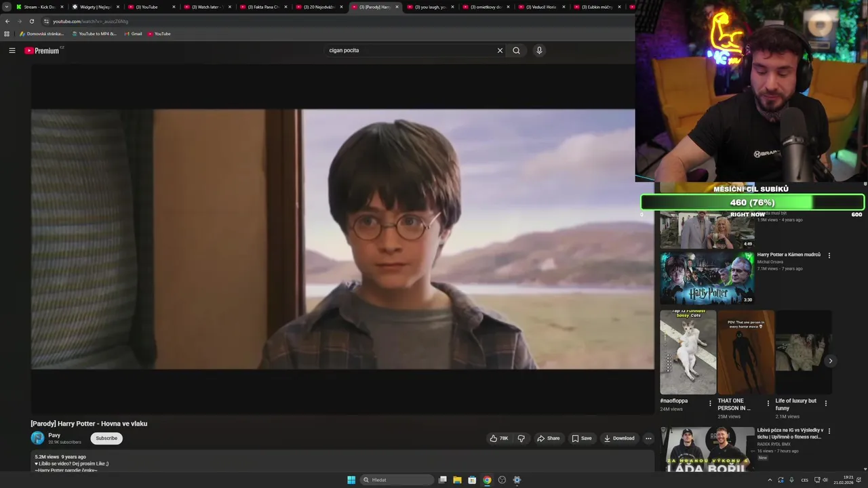Open the Líbivá póza na IG video thumbnail
Image resolution: width=868 pixels, height=488 pixels.
[707, 449]
